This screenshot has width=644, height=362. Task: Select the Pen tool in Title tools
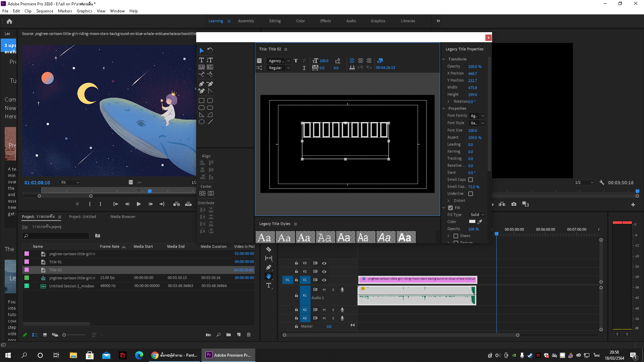pos(202,84)
